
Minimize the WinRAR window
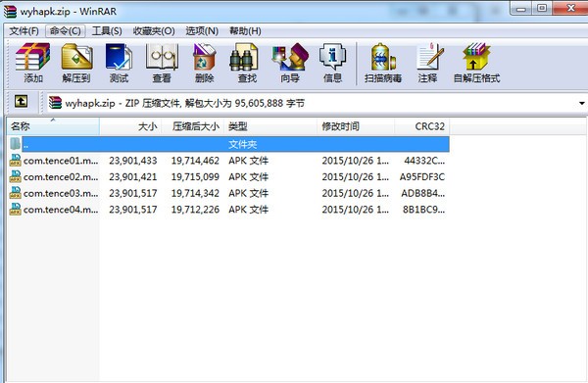coord(521,8)
